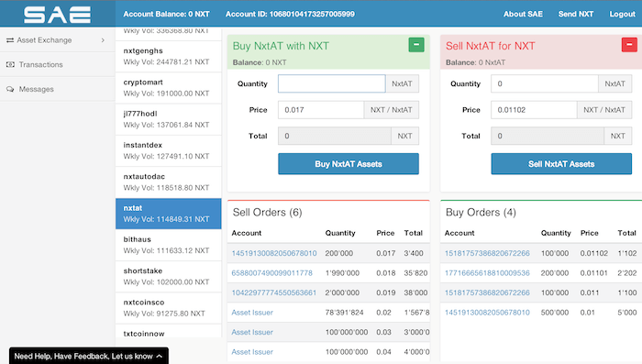Collapse the Sell NxtAT panel with red minus
The width and height of the screenshot is (642, 364).
629,45
